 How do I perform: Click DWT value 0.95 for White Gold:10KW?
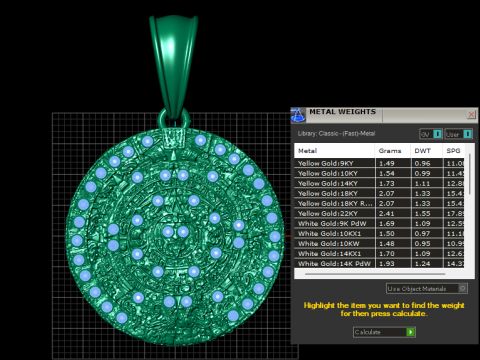422,243
